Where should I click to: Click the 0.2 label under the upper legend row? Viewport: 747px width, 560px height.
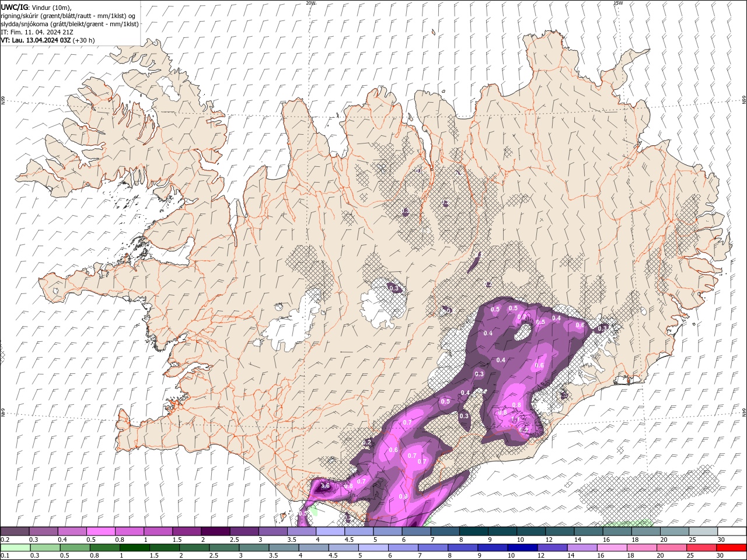point(5,540)
